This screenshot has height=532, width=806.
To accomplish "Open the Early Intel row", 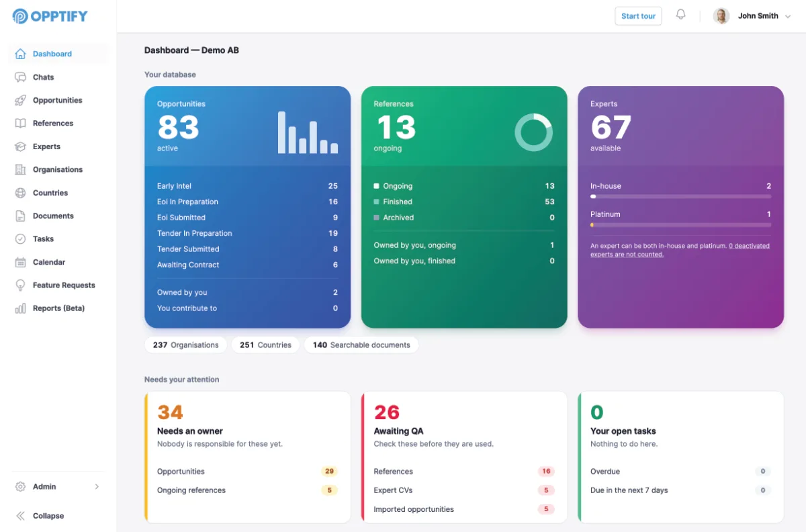I will pyautogui.click(x=247, y=186).
